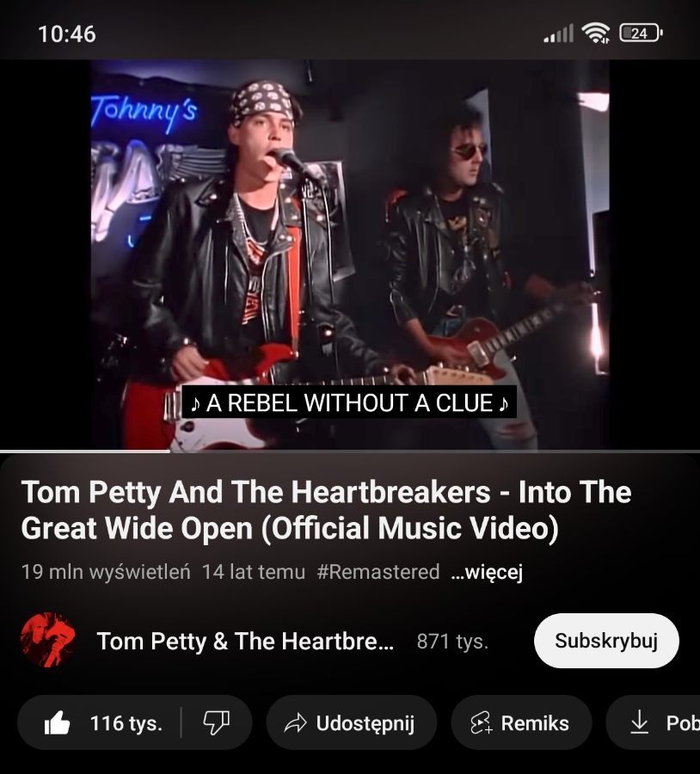Open the #Remastered hashtag link
Screen dimensions: 700x774
tap(378, 572)
